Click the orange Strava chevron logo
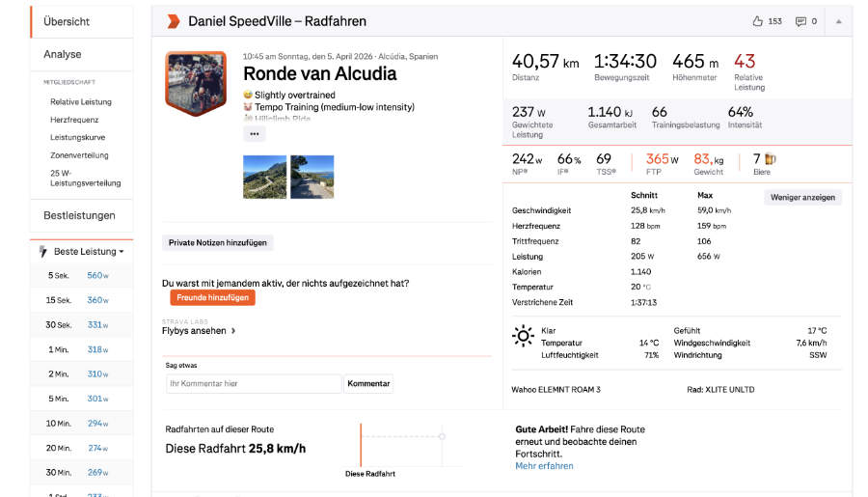The width and height of the screenshot is (868, 497). pyautogui.click(x=173, y=21)
